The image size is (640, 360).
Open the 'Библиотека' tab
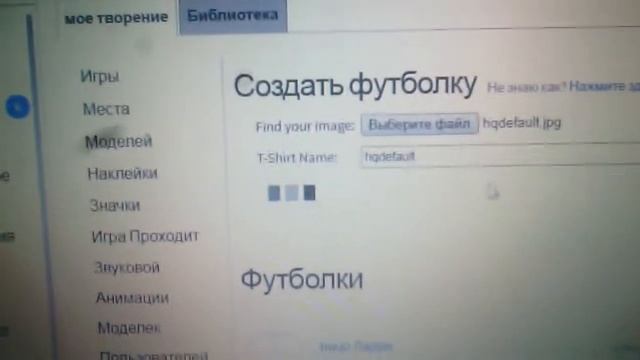[233, 16]
